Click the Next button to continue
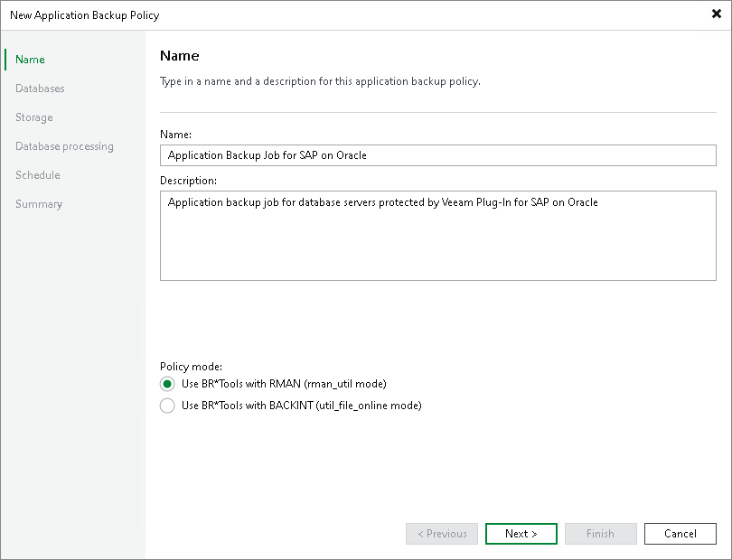732x560 pixels. pyautogui.click(x=521, y=534)
